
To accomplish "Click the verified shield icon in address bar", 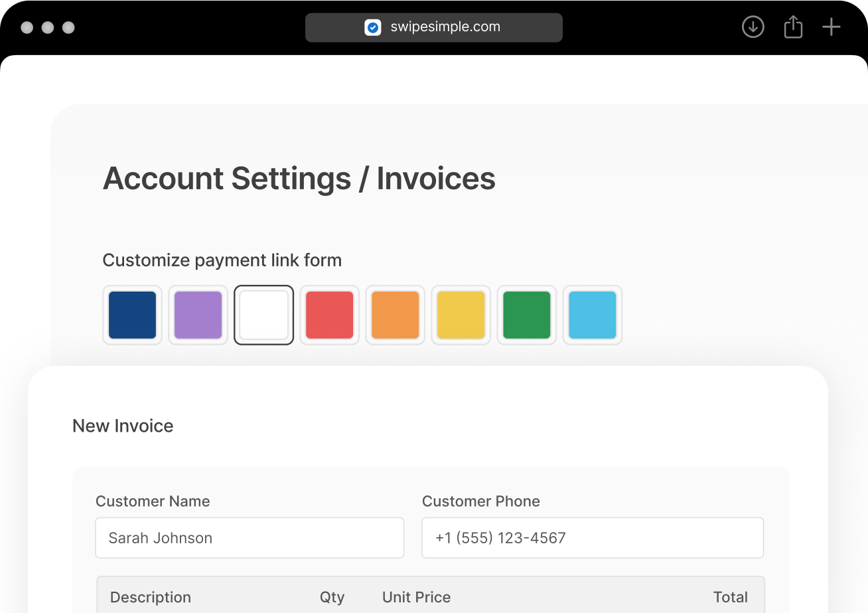I will point(373,27).
